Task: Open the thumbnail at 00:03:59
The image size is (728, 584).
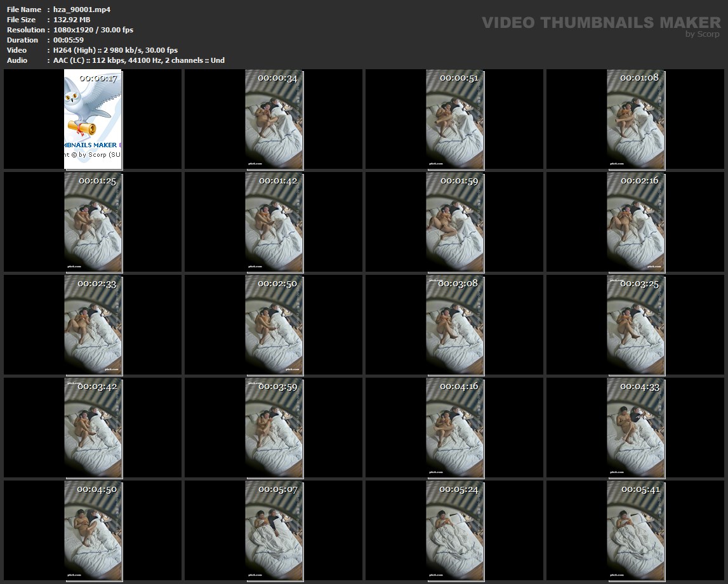Action: click(x=274, y=427)
